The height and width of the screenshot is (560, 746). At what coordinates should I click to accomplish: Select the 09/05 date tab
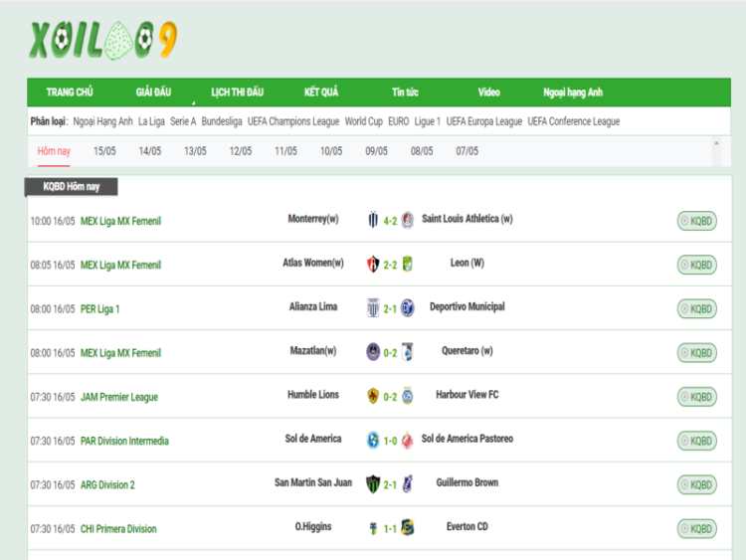pos(376,151)
